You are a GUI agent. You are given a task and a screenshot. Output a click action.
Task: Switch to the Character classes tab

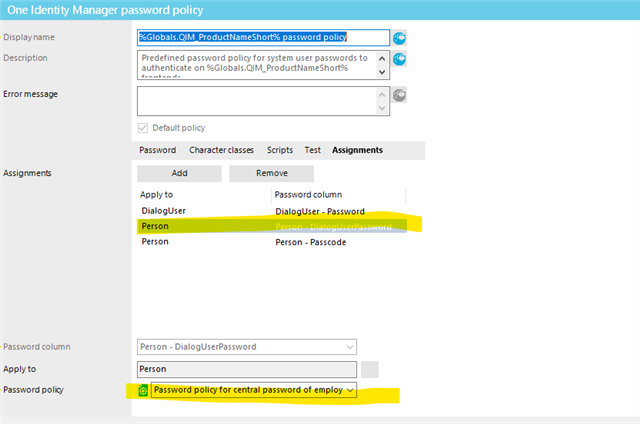tap(221, 150)
